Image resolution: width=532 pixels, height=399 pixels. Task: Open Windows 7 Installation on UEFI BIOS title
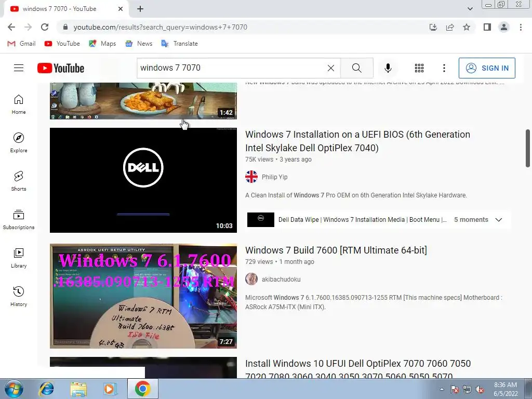[x=357, y=141]
